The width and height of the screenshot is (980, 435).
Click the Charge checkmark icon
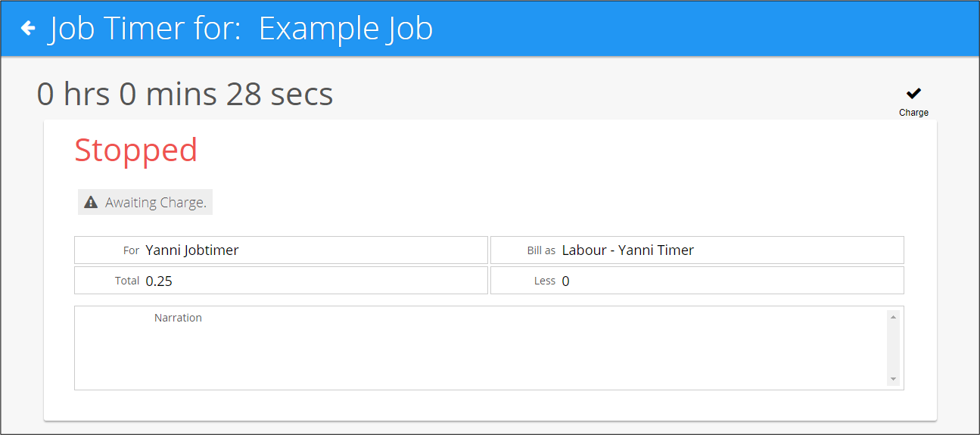pos(913,93)
